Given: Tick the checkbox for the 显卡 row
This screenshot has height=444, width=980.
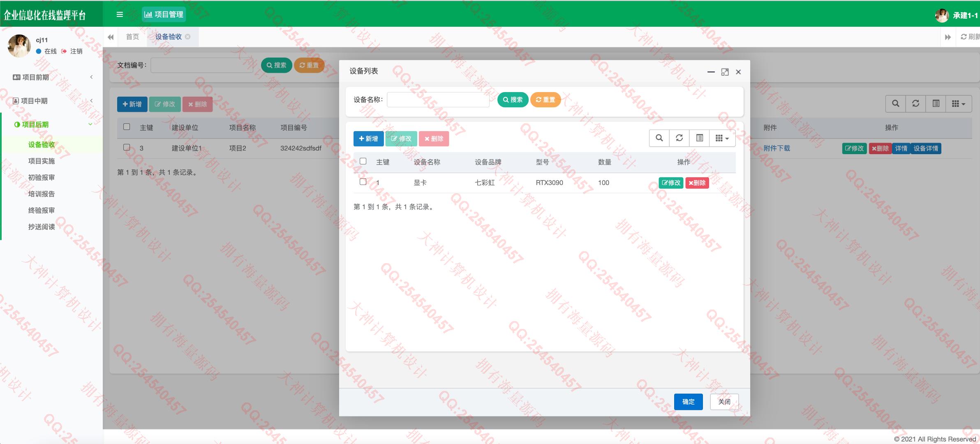Looking at the screenshot, I should pos(363,182).
